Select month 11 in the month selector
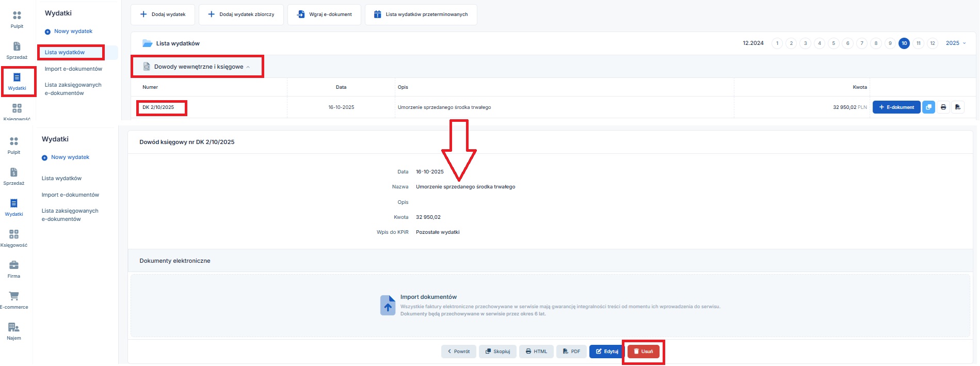 point(918,43)
